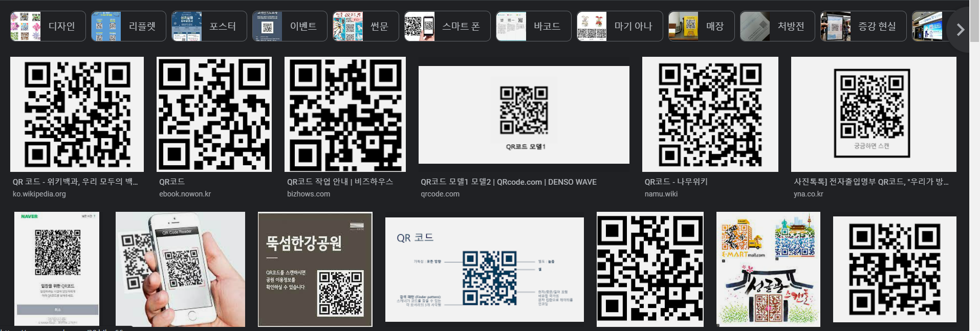The image size is (980, 331).
Task: Open the 궁금하면 스캔 QR image from yna.co.kr
Action: tap(874, 114)
